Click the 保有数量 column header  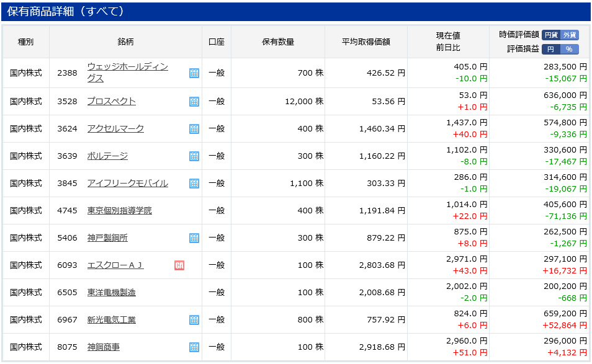278,42
